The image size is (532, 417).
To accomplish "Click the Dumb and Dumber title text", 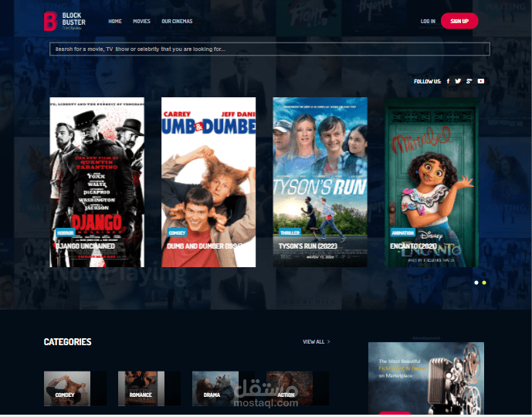I will [x=205, y=246].
